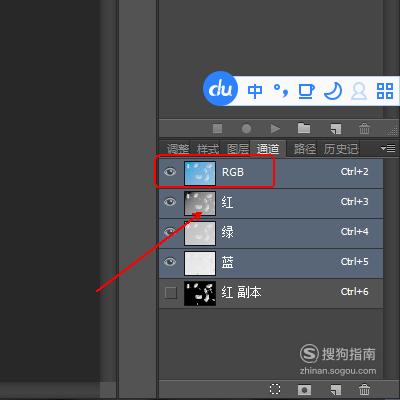The width and height of the screenshot is (400, 400).
Task: Select the channel named RGB
Action: 233,172
